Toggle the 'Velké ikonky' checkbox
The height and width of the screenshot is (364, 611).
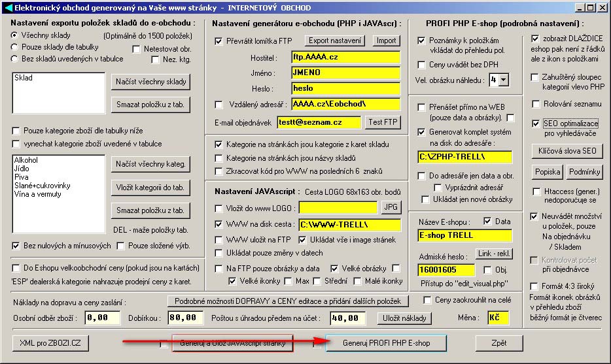click(233, 281)
